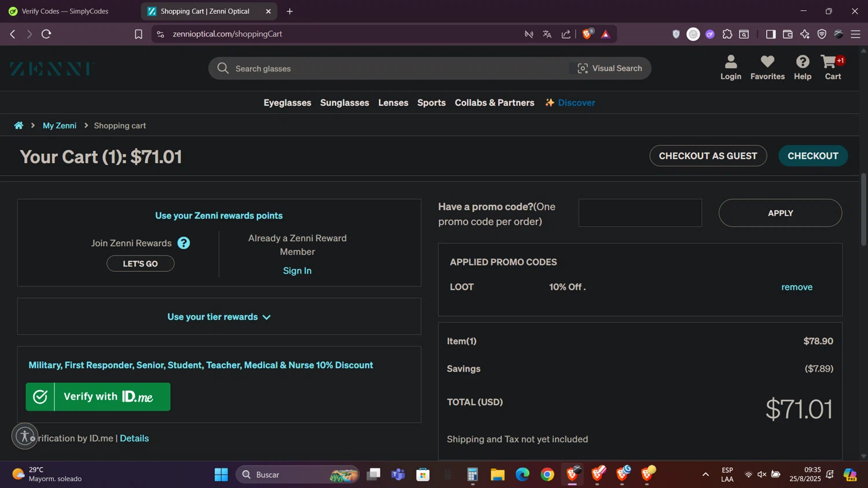Click the CHECKOUT button
868x488 pixels.
pyautogui.click(x=812, y=156)
